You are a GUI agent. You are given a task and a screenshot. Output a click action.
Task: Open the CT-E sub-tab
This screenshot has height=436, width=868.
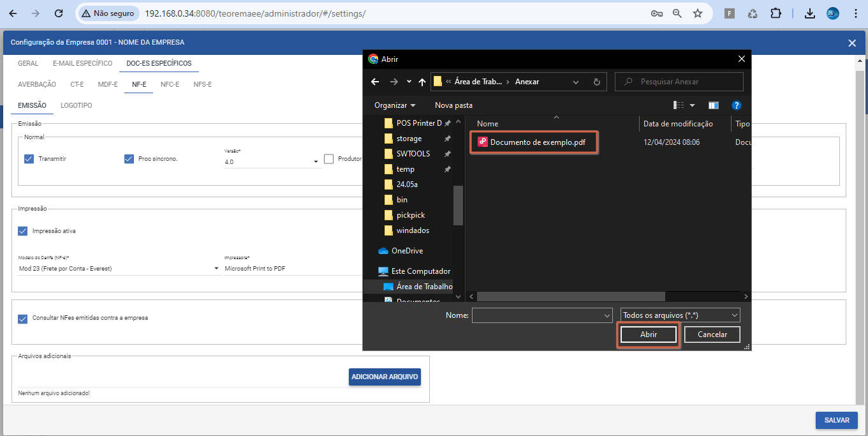77,84
